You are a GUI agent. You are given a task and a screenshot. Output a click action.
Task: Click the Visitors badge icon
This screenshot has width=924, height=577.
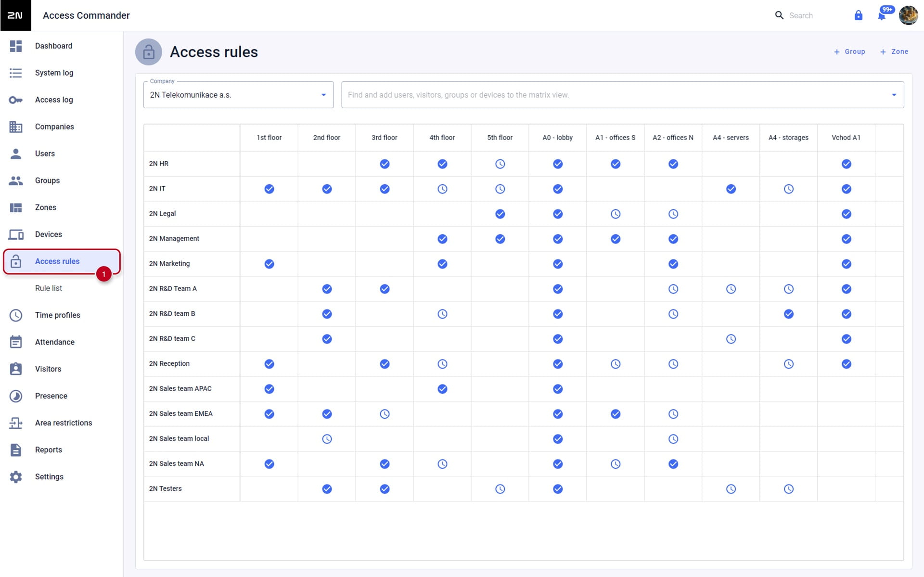[16, 369]
